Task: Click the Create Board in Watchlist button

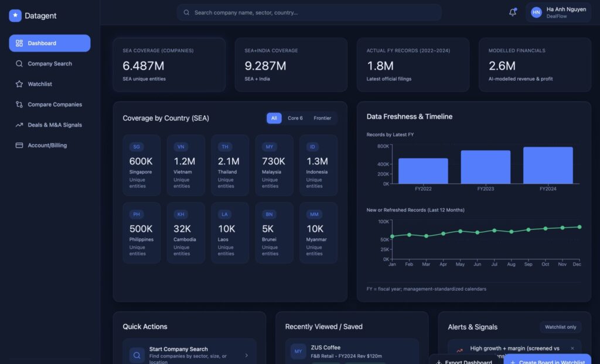Action: (547, 362)
